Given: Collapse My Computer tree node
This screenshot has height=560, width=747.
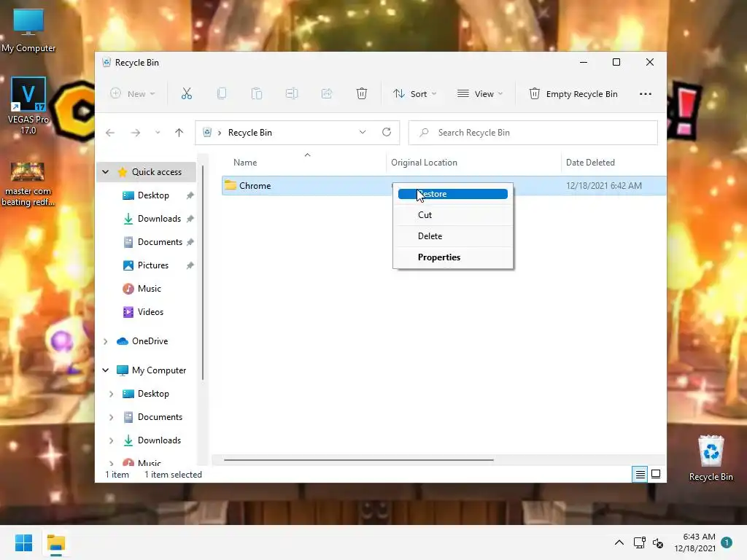Looking at the screenshot, I should [x=106, y=370].
